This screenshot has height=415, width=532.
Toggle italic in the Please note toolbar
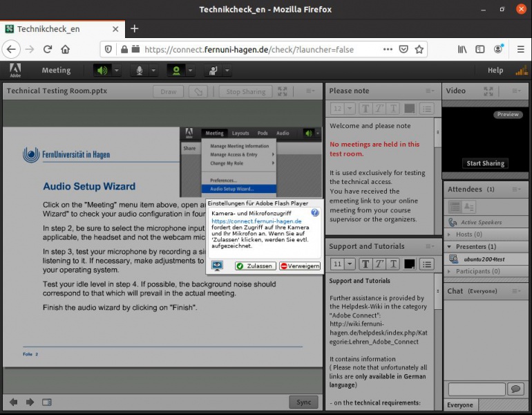tap(379, 109)
